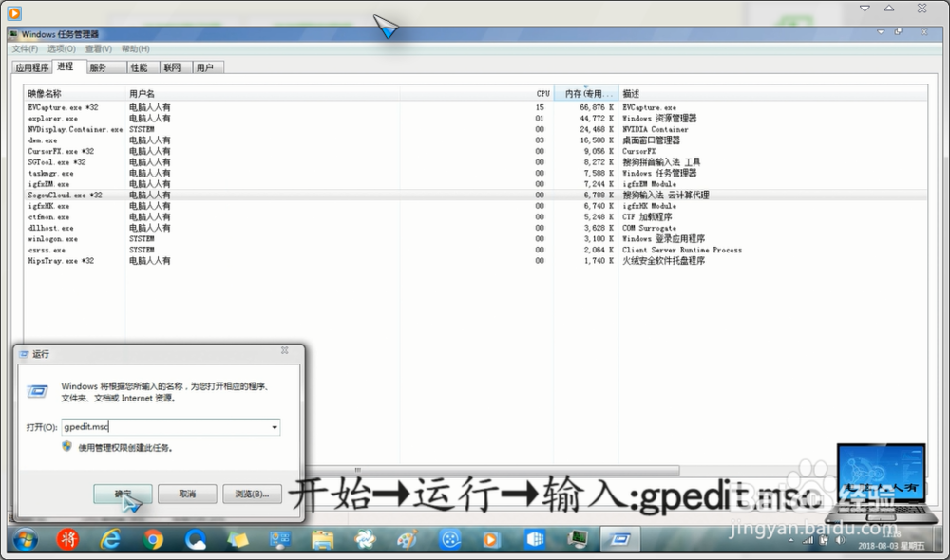Open the pinwheel app taskbar icon
The width and height of the screenshot is (950, 560).
(365, 539)
